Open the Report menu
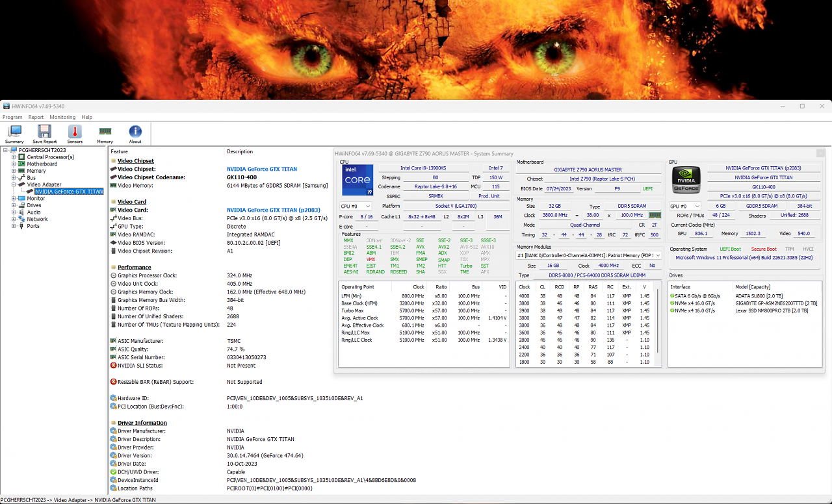This screenshot has width=832, height=504. tap(36, 117)
